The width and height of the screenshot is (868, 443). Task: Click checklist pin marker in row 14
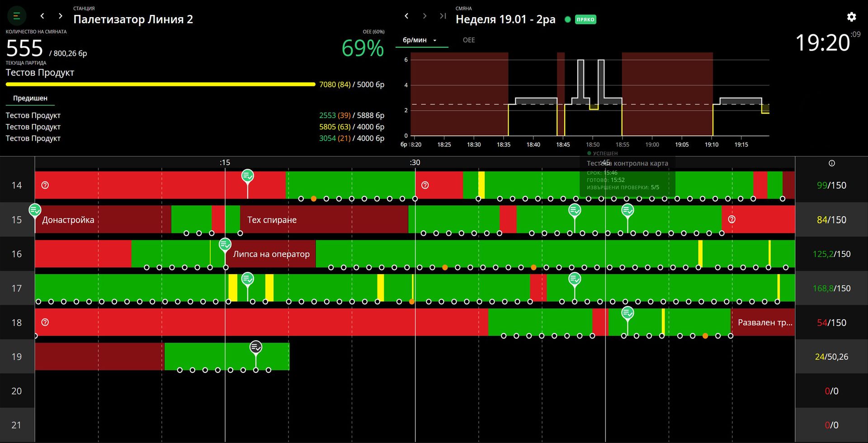(x=247, y=176)
